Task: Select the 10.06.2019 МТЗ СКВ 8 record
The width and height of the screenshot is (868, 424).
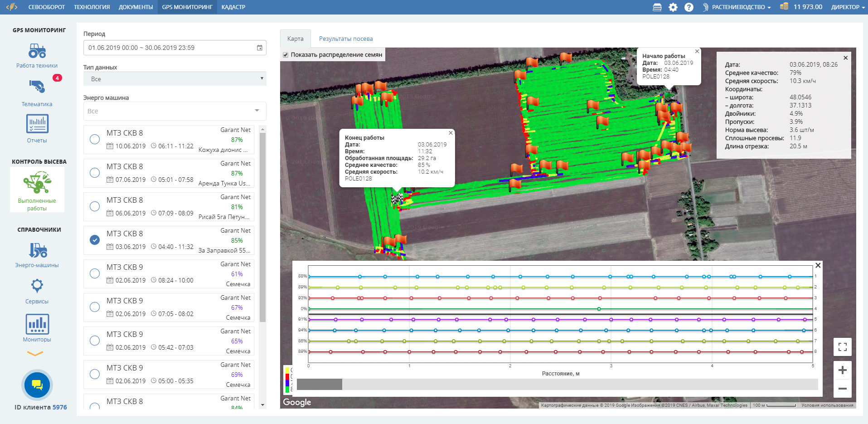Action: [95, 139]
